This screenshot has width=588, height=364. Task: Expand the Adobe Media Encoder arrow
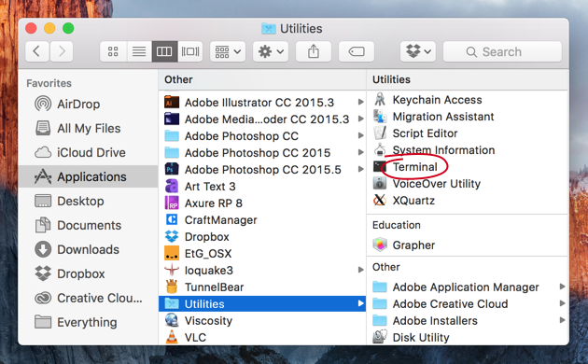[x=360, y=119]
